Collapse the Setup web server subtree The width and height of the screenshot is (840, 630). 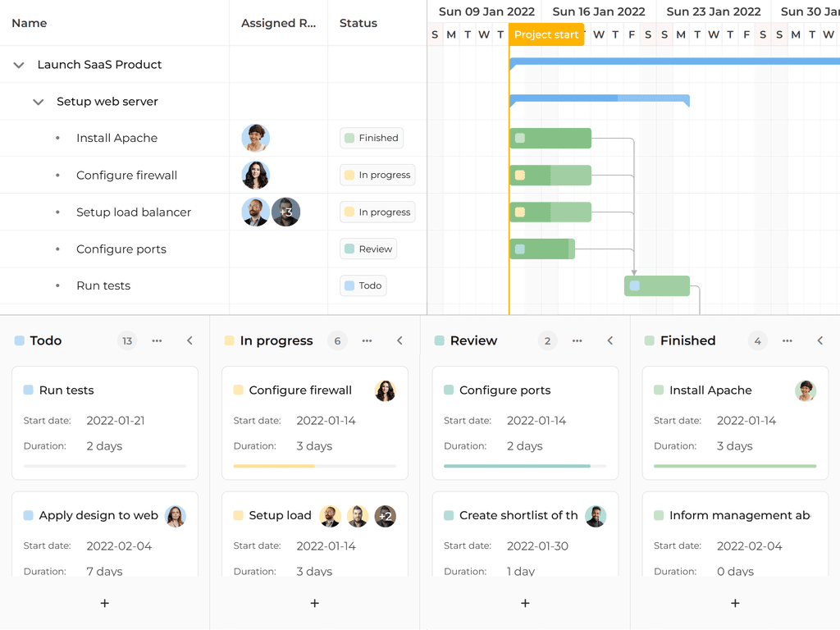click(38, 101)
